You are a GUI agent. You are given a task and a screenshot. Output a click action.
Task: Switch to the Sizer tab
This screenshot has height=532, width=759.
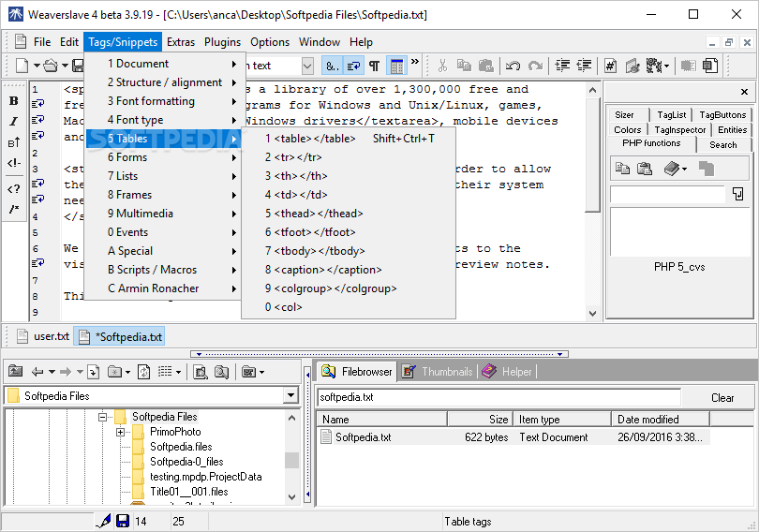(x=624, y=114)
